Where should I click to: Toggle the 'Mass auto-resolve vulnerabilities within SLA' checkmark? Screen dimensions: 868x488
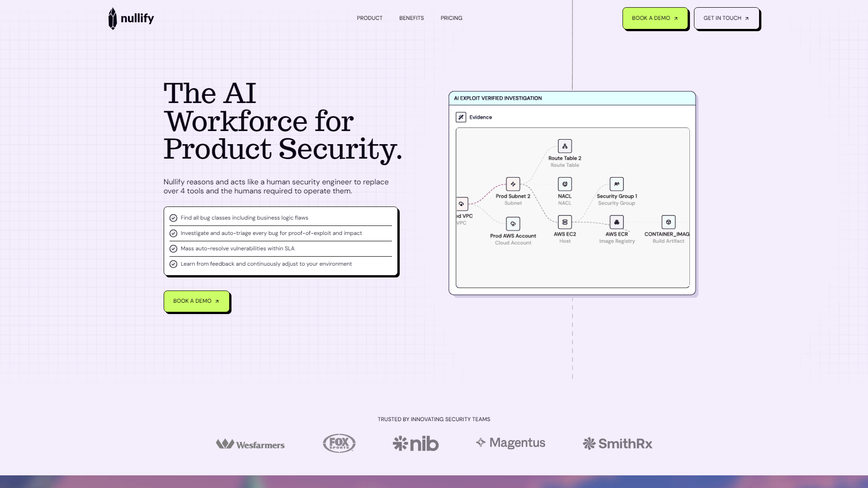pyautogui.click(x=174, y=249)
